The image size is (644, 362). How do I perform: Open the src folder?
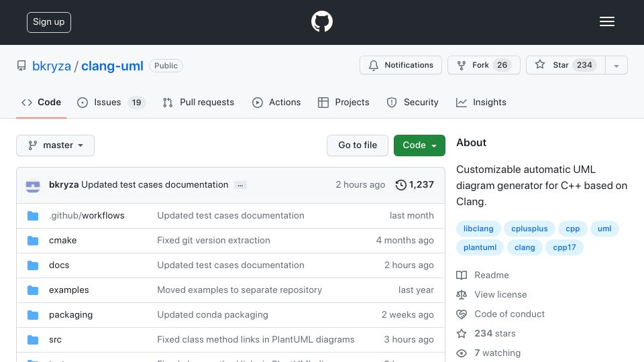click(55, 339)
